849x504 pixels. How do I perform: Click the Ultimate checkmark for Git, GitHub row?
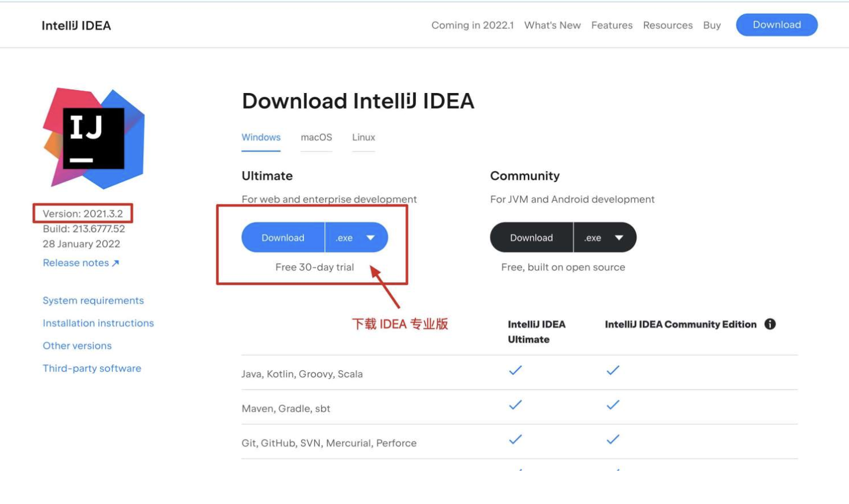tap(515, 439)
